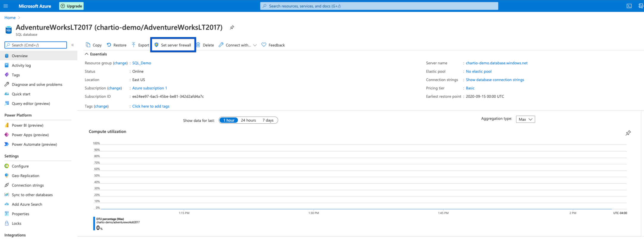Open Cloud Shell icon in top bar
644x239 pixels.
click(629, 6)
